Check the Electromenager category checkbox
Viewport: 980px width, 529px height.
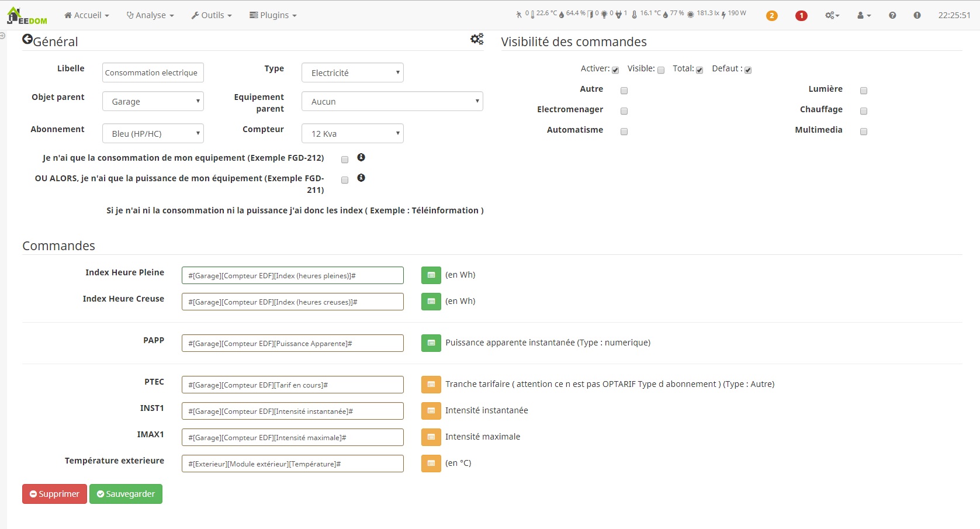[624, 111]
